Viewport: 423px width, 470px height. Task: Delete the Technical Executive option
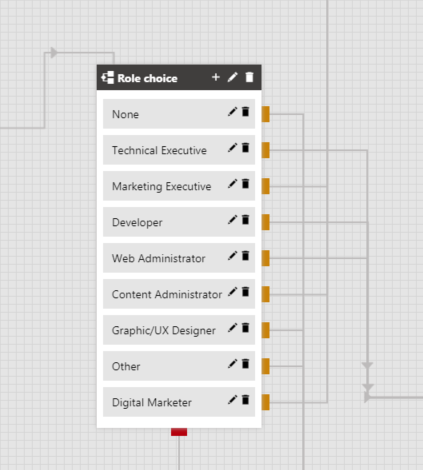pyautogui.click(x=246, y=148)
